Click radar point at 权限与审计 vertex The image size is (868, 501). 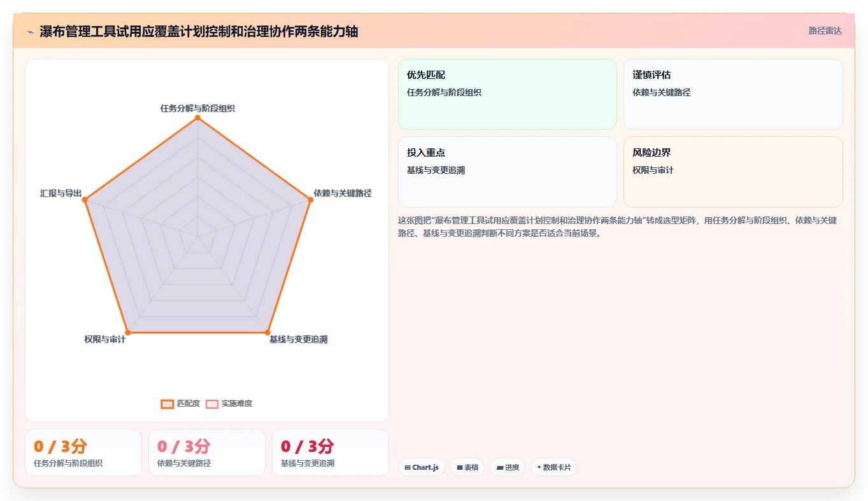coord(127,332)
